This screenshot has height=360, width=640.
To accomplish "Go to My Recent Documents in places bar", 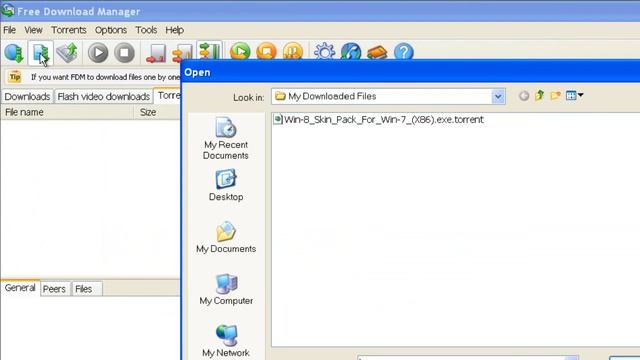I will coord(226,139).
